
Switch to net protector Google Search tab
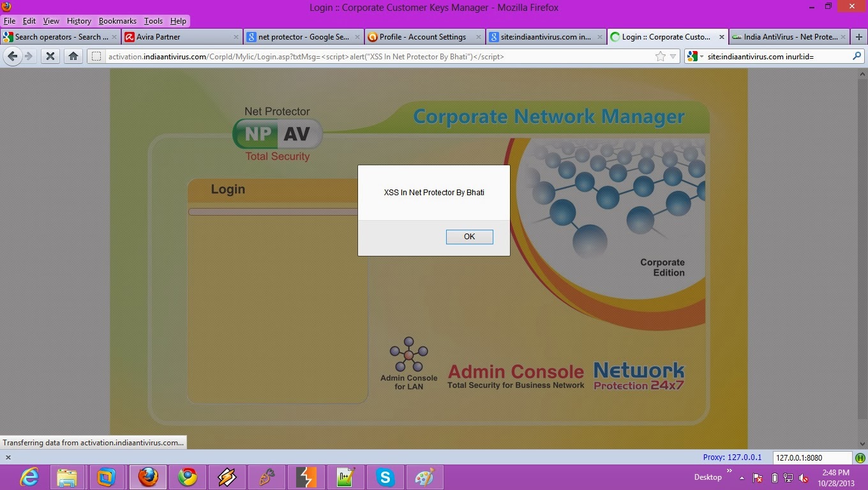pos(303,37)
